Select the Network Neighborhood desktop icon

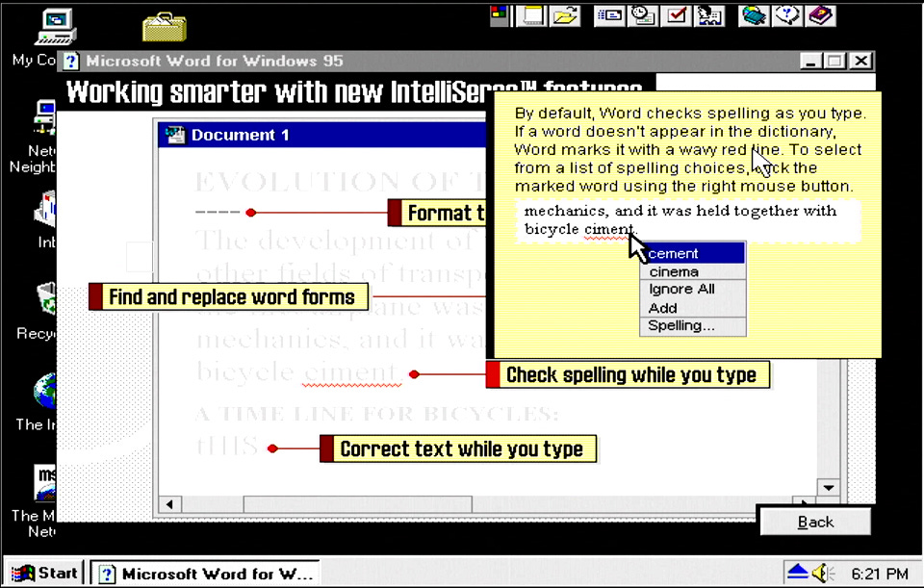click(44, 116)
